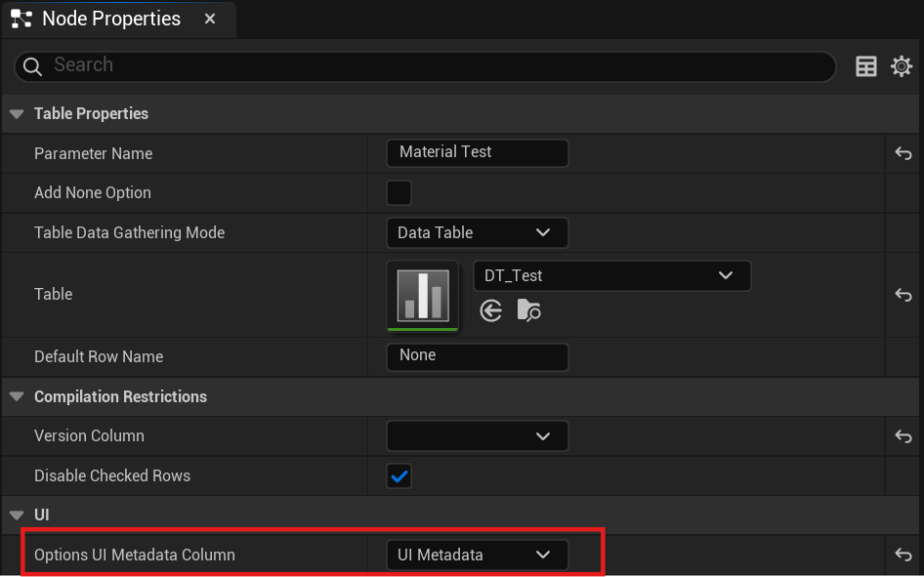924x577 pixels.
Task: Open the Version Column dropdown
Action: [478, 436]
